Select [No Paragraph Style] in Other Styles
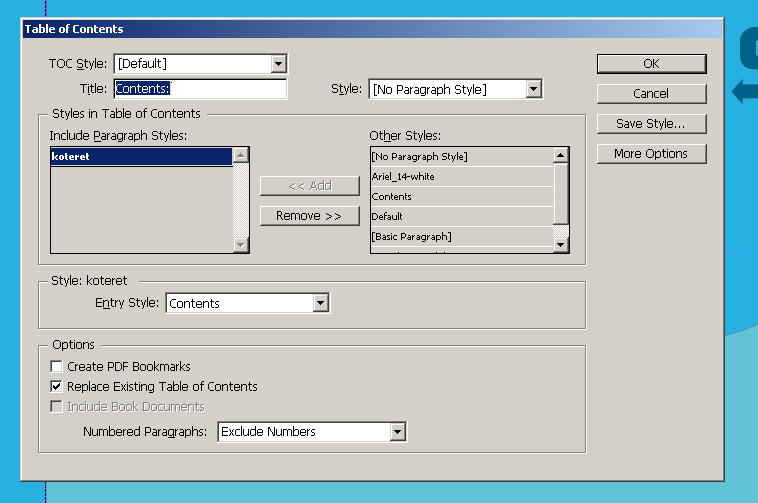 pyautogui.click(x=462, y=157)
